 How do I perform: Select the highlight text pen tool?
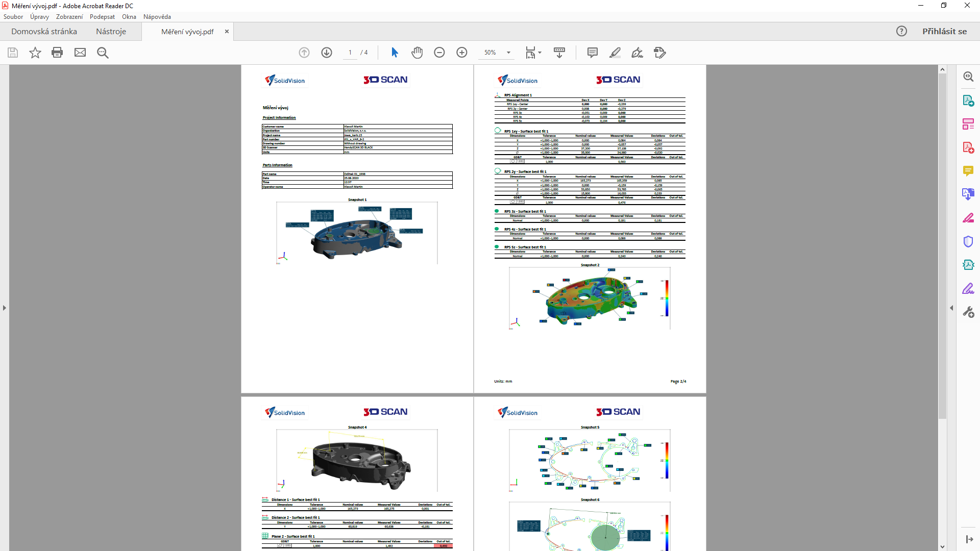tap(615, 53)
